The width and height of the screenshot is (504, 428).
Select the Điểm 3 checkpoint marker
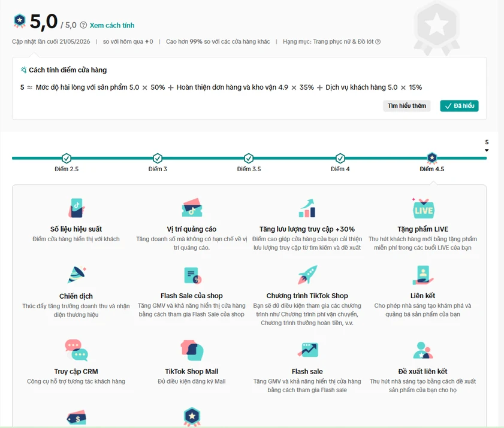click(x=158, y=158)
